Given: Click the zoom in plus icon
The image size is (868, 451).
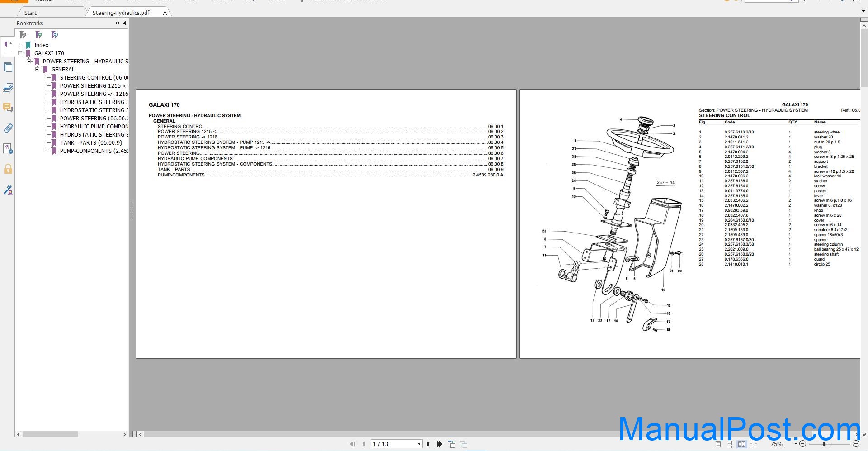Looking at the screenshot, I should pos(856,444).
